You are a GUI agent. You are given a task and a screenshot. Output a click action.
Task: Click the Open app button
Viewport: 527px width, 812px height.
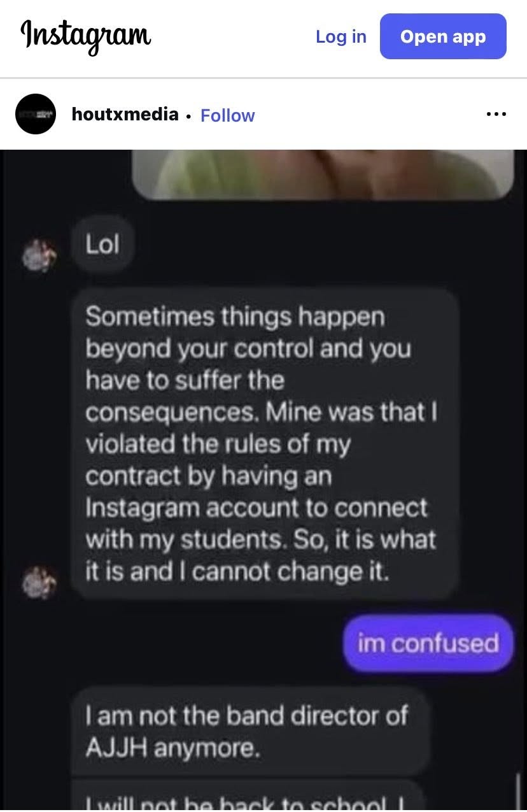(443, 36)
